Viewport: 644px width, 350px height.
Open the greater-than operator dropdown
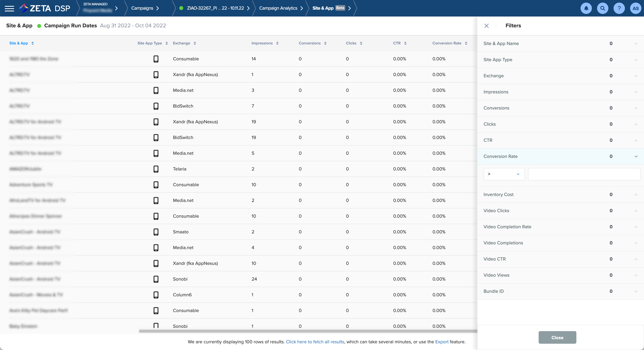pos(504,174)
